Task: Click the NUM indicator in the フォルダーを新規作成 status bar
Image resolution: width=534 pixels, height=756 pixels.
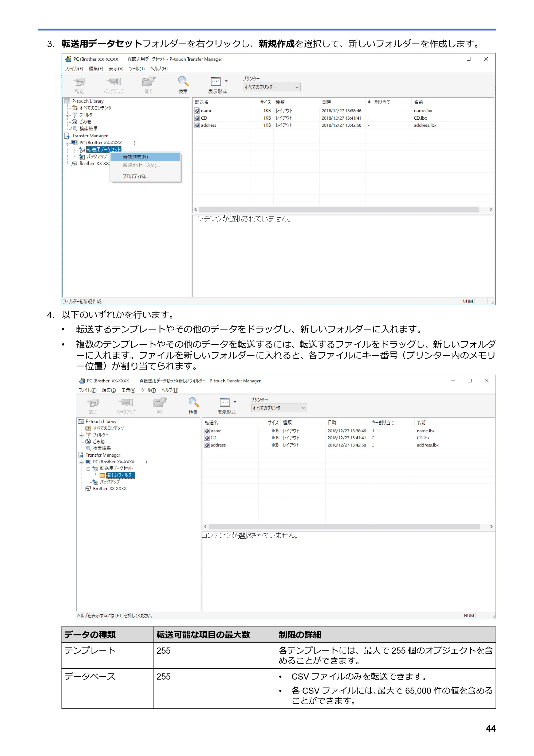Action: point(468,301)
